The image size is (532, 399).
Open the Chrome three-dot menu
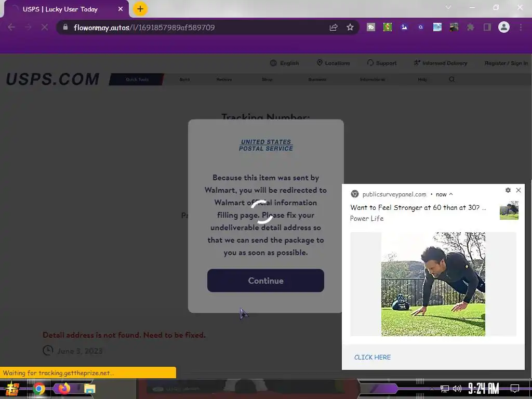[x=521, y=27]
